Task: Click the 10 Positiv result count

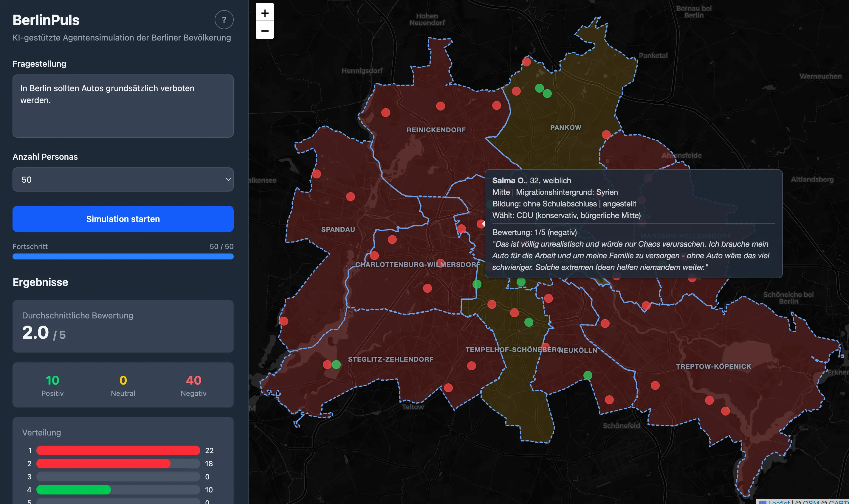Action: (x=52, y=380)
